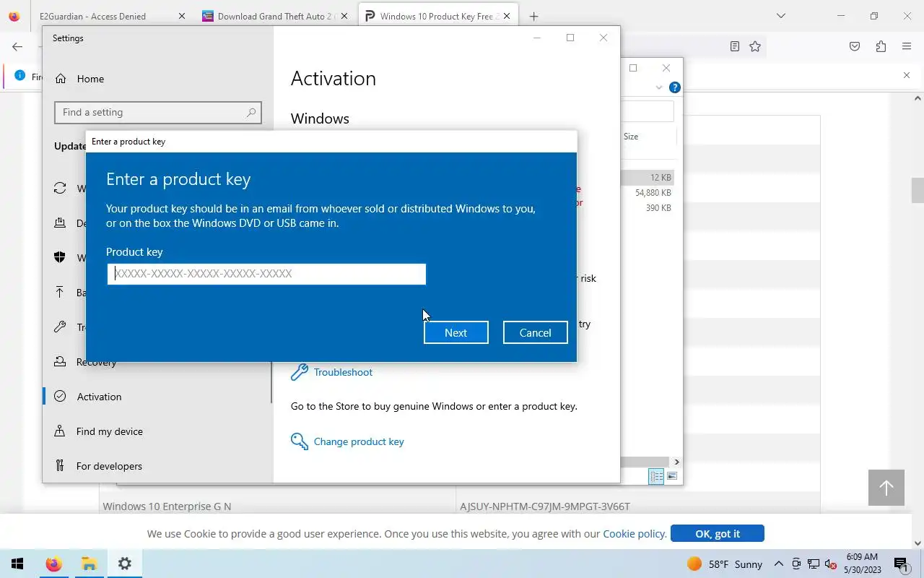Switch Explorer to large icons view
The image size is (924, 578).
(x=672, y=476)
